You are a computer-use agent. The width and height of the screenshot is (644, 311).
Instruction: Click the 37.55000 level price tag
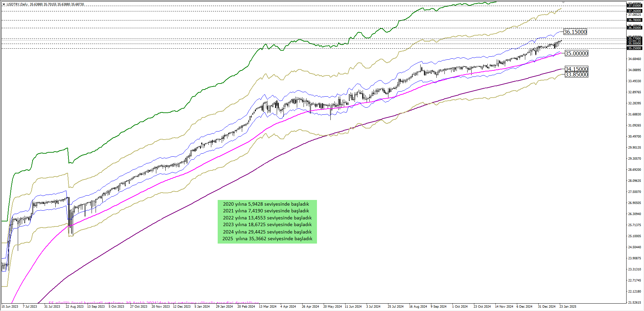[635, 6]
